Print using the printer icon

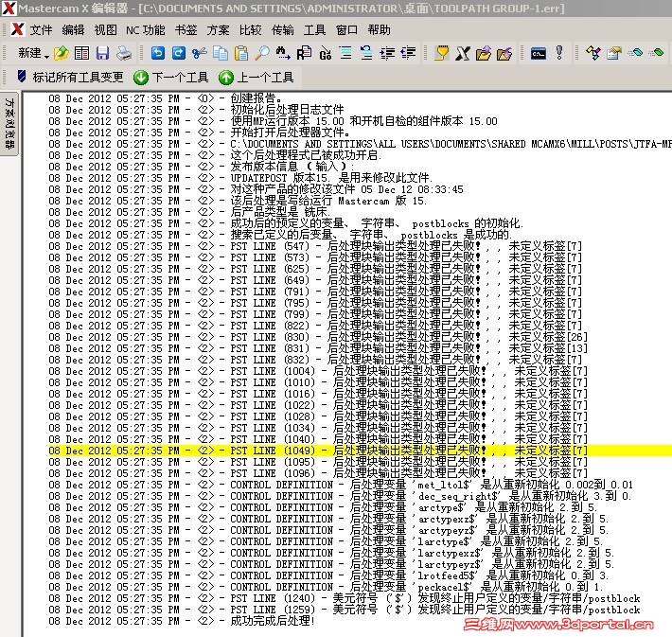pyautogui.click(x=124, y=53)
